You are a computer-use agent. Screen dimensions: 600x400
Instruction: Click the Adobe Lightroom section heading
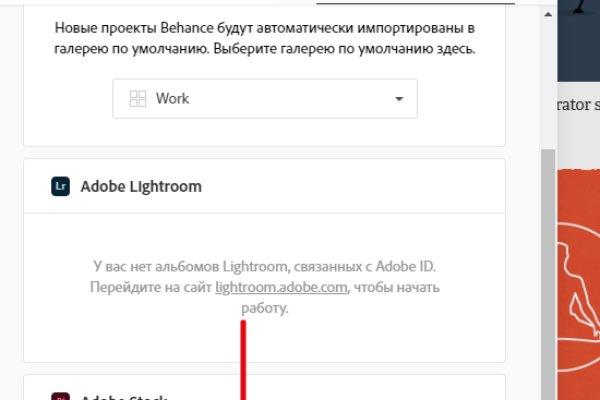[x=141, y=186]
